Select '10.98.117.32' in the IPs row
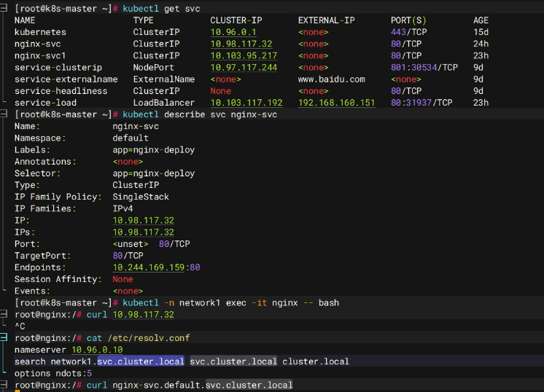 point(143,232)
